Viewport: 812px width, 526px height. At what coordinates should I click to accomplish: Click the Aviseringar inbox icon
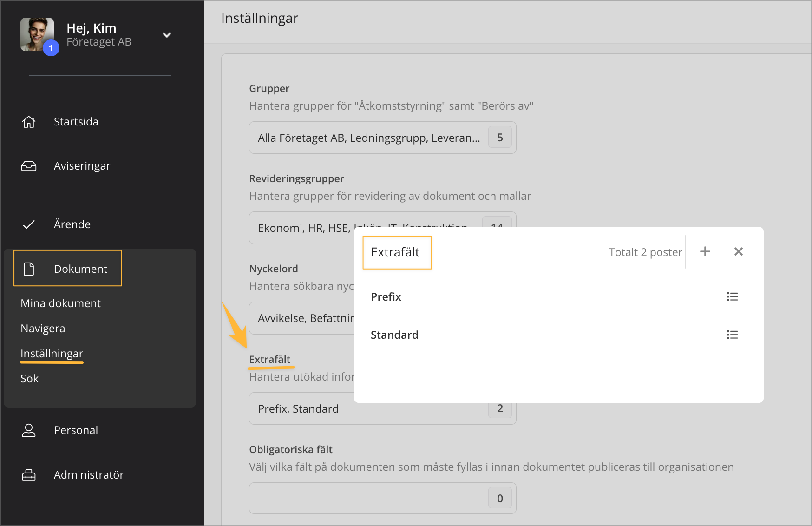point(29,166)
